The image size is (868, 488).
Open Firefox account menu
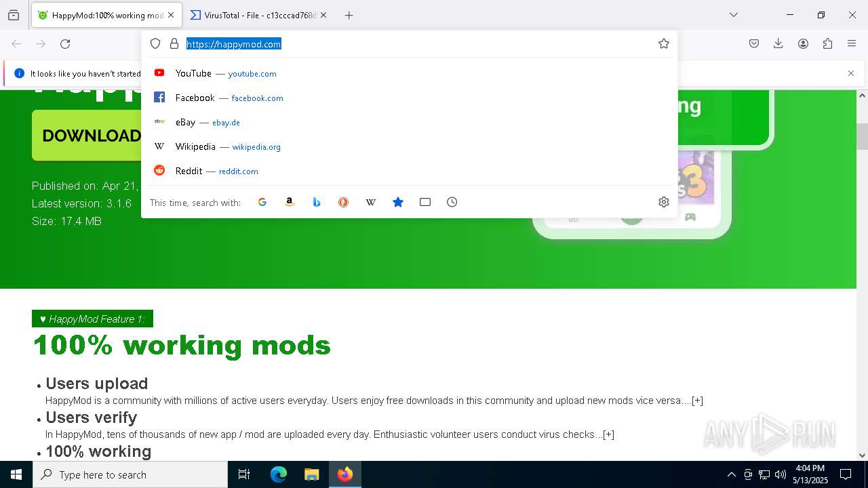(x=803, y=43)
